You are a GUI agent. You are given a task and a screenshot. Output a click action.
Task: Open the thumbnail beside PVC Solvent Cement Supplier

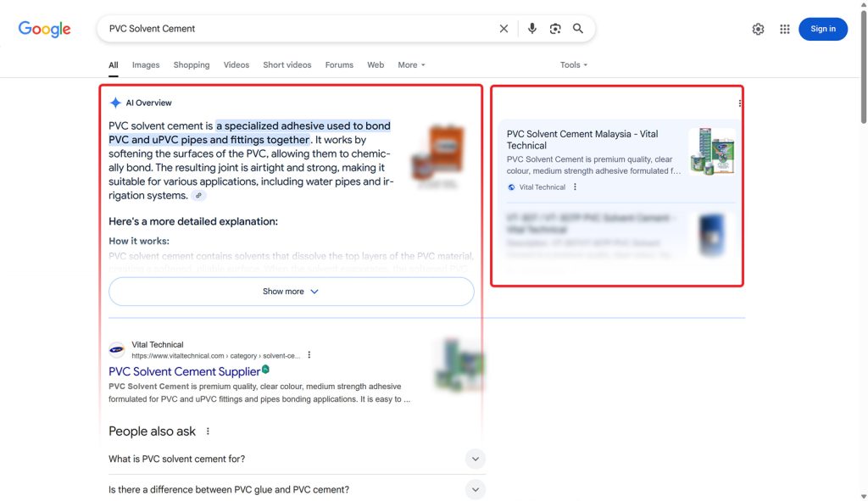[x=460, y=365]
